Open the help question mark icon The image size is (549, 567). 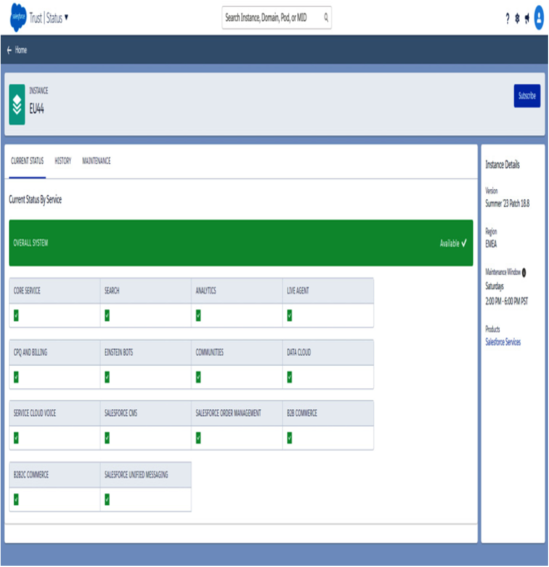click(x=507, y=18)
